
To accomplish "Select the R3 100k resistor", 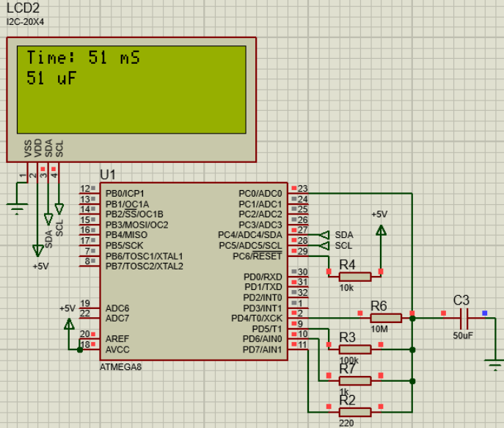I will [x=355, y=349].
